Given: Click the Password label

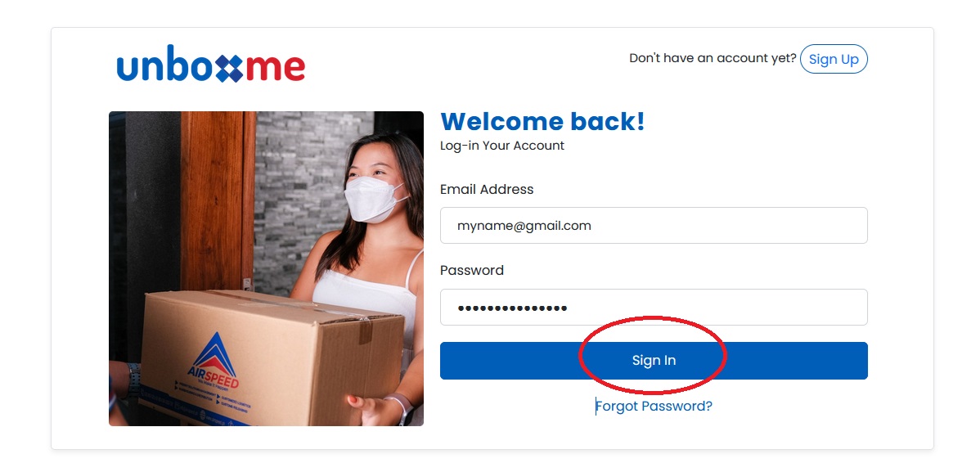Looking at the screenshot, I should tap(472, 271).
